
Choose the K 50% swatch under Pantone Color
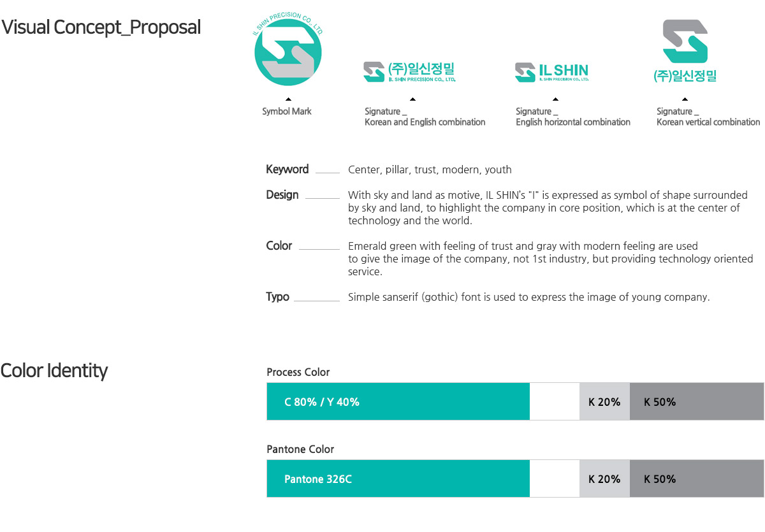click(697, 478)
